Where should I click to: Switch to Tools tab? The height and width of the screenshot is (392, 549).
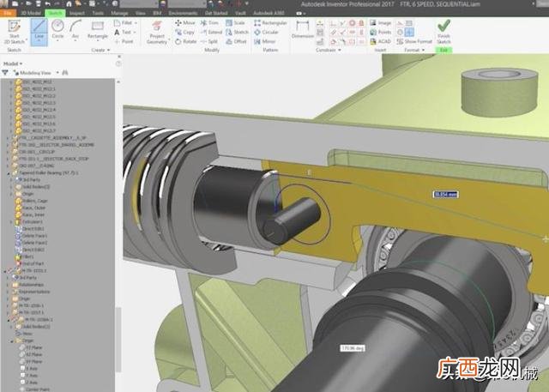(x=98, y=14)
